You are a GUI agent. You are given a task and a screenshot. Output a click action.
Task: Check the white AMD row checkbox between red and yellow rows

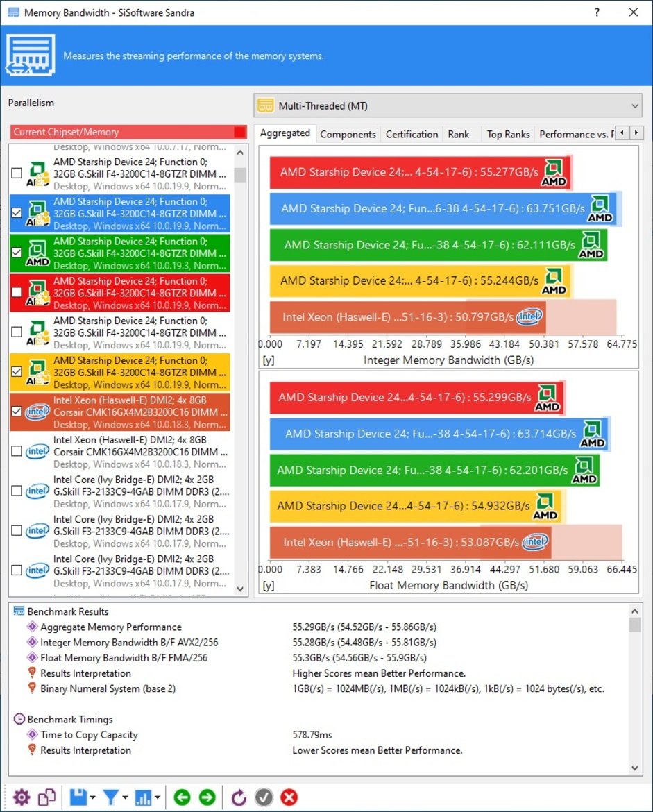[17, 332]
